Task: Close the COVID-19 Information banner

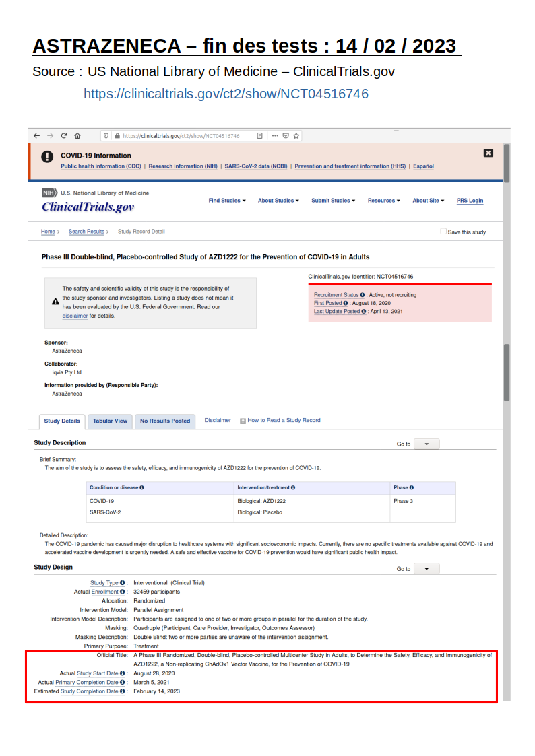Action: pos(489,153)
